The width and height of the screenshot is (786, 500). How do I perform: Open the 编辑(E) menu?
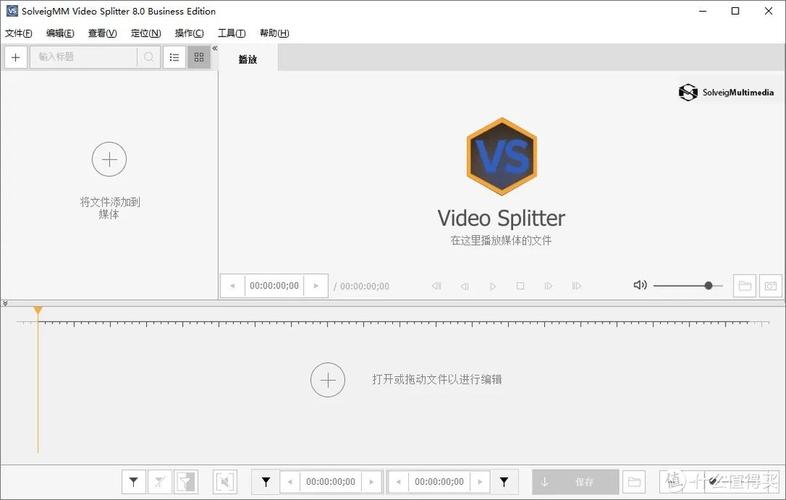(x=60, y=33)
